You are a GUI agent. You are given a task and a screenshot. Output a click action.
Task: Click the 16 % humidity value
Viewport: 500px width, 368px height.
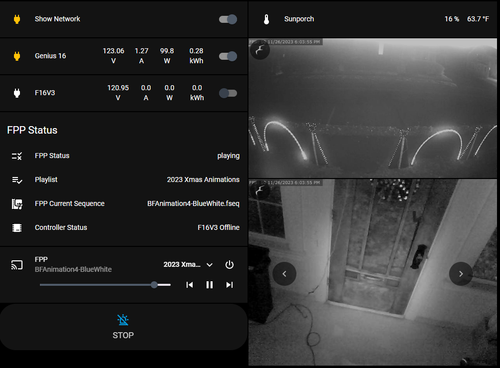click(452, 19)
